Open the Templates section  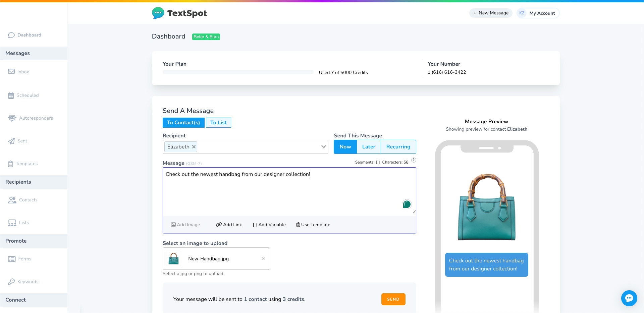[x=26, y=164]
